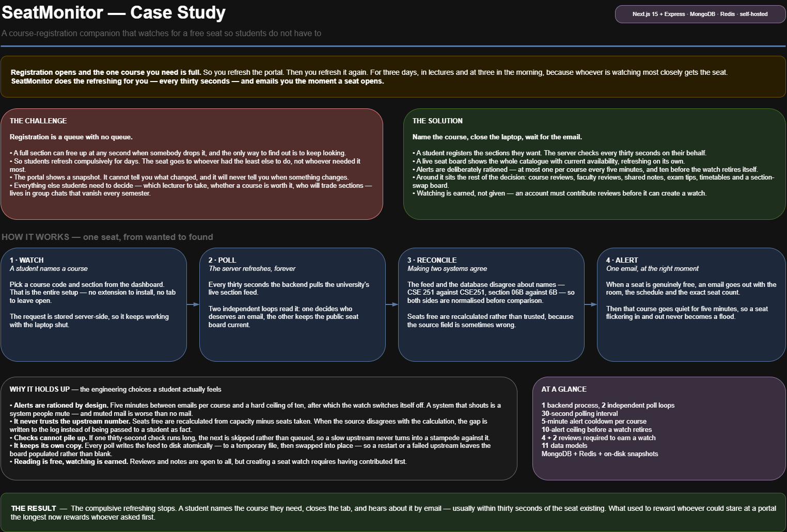Click bullet 'Watching is earned, not given'
The image size is (787, 532).
pos(560,194)
